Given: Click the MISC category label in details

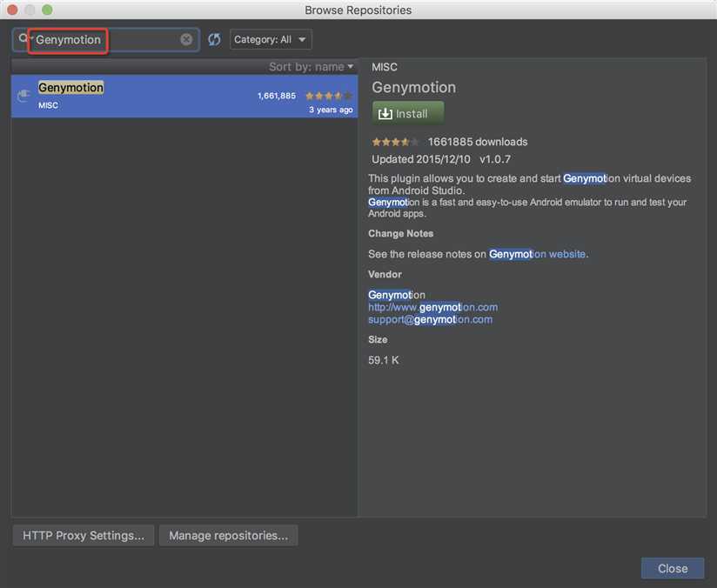Looking at the screenshot, I should [384, 67].
